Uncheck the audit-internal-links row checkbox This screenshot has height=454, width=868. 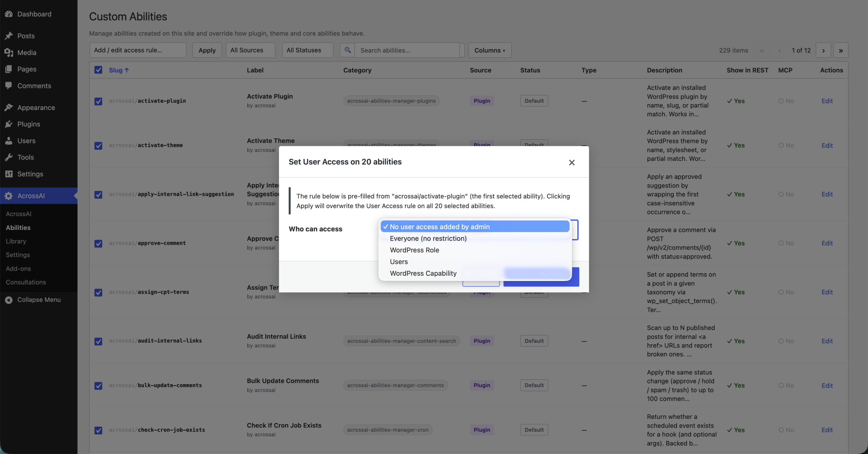(98, 341)
